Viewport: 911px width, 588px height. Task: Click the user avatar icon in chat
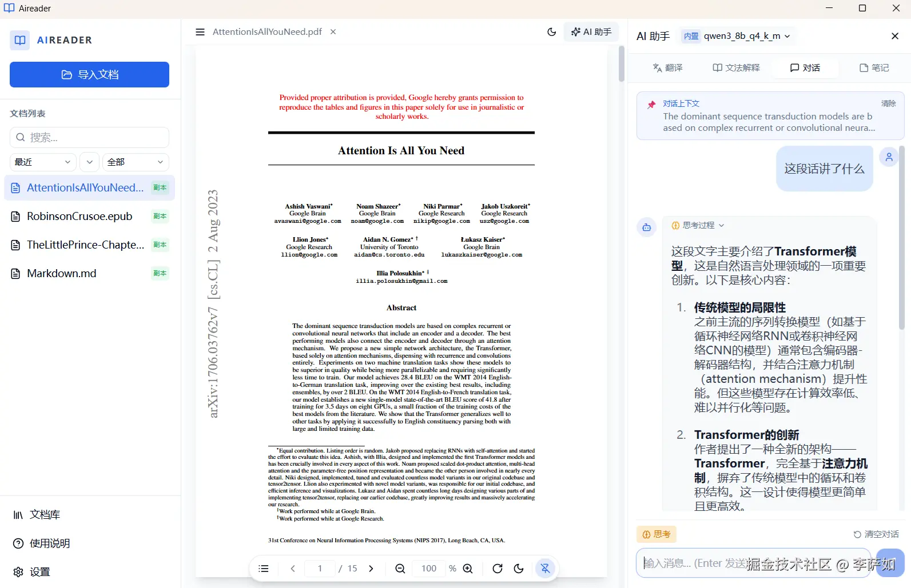point(889,157)
